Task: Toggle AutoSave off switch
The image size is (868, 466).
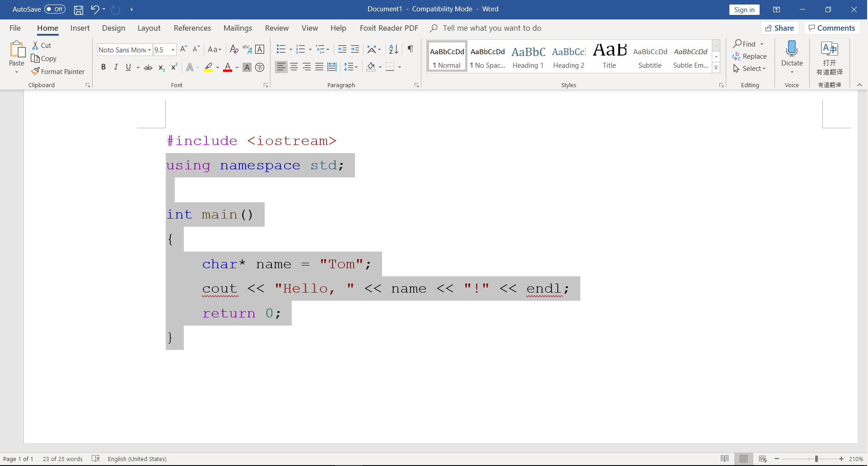Action: pyautogui.click(x=54, y=9)
